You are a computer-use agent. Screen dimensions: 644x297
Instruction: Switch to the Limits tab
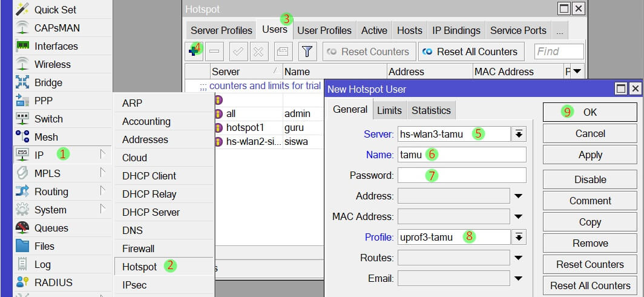click(x=389, y=110)
